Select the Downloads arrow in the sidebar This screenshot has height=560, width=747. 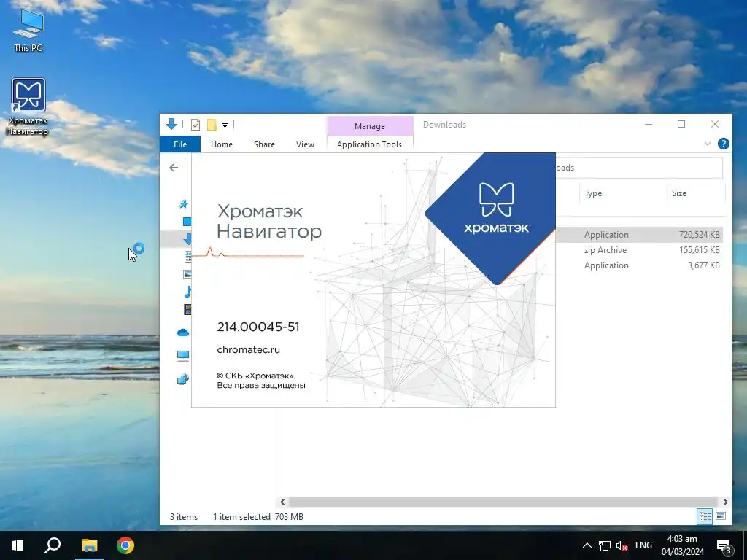[187, 238]
